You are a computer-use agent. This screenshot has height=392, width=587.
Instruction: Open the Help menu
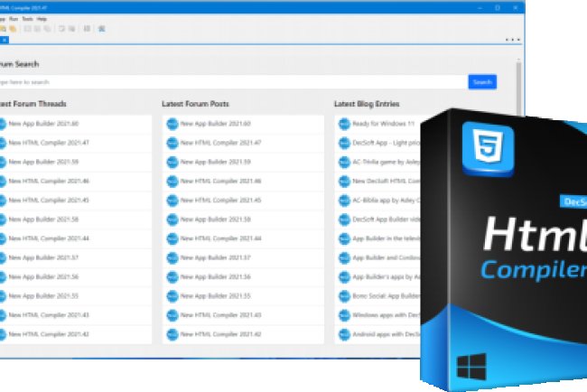pos(42,17)
